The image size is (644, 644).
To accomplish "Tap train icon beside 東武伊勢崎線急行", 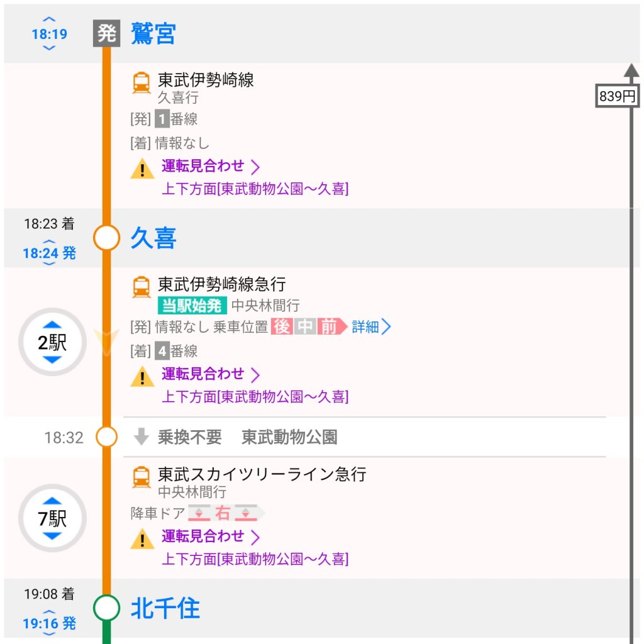I will (x=142, y=287).
